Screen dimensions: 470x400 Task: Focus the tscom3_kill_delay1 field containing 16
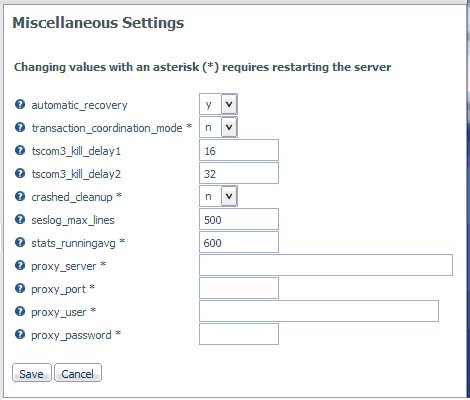coord(239,150)
